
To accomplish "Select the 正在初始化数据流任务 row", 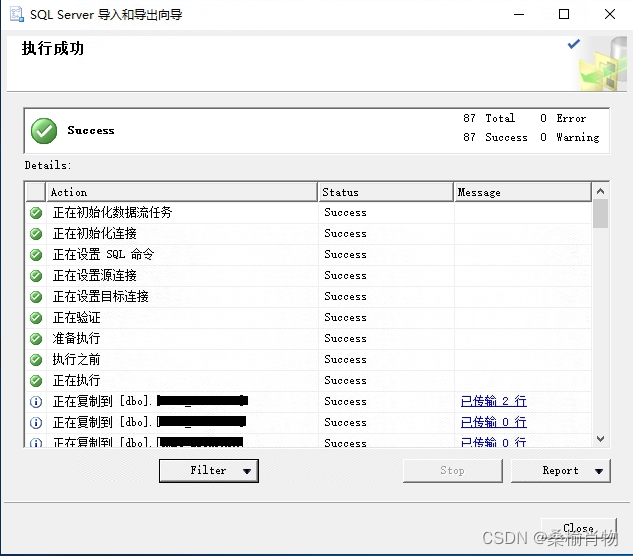I will pyautogui.click(x=309, y=213).
